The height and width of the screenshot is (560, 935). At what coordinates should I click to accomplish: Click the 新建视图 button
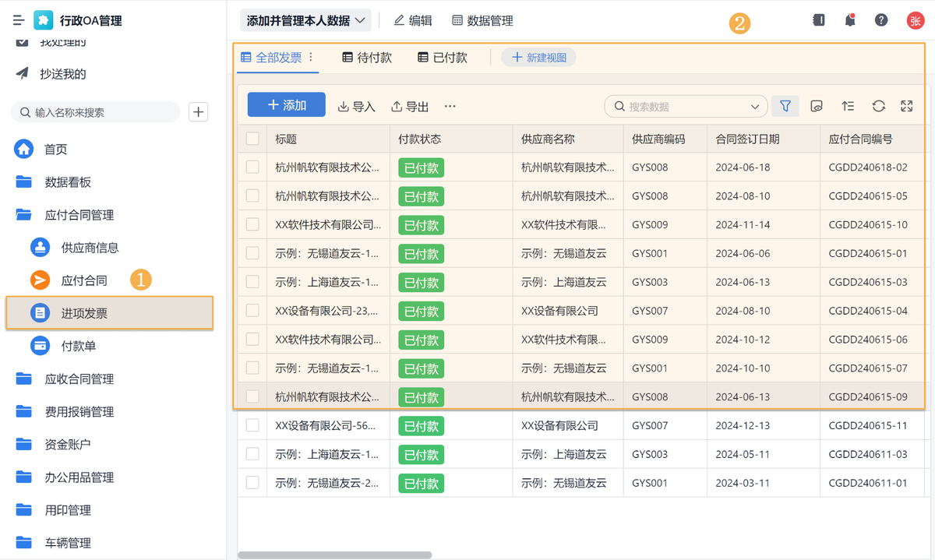[538, 57]
